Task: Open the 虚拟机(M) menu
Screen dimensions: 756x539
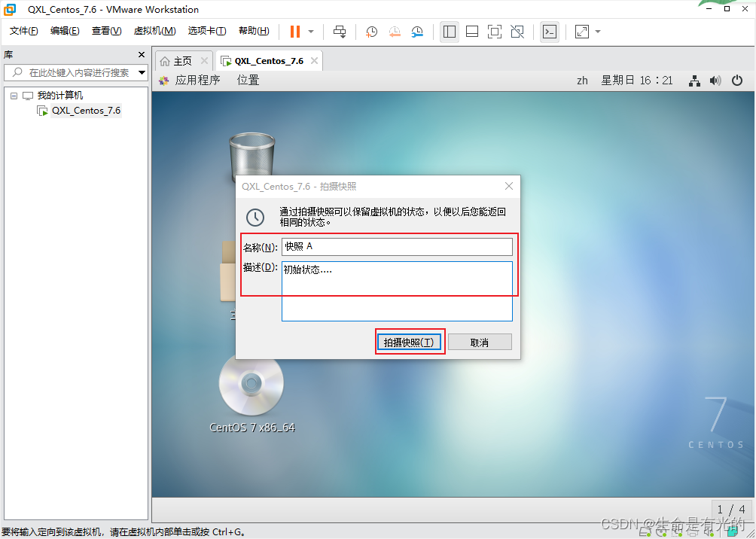Action: click(155, 31)
